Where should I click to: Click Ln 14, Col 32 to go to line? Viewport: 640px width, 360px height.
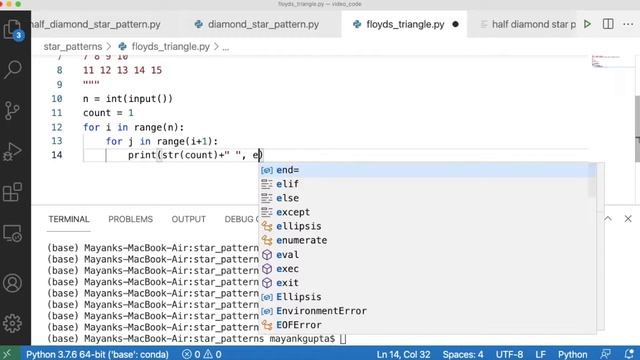403,354
